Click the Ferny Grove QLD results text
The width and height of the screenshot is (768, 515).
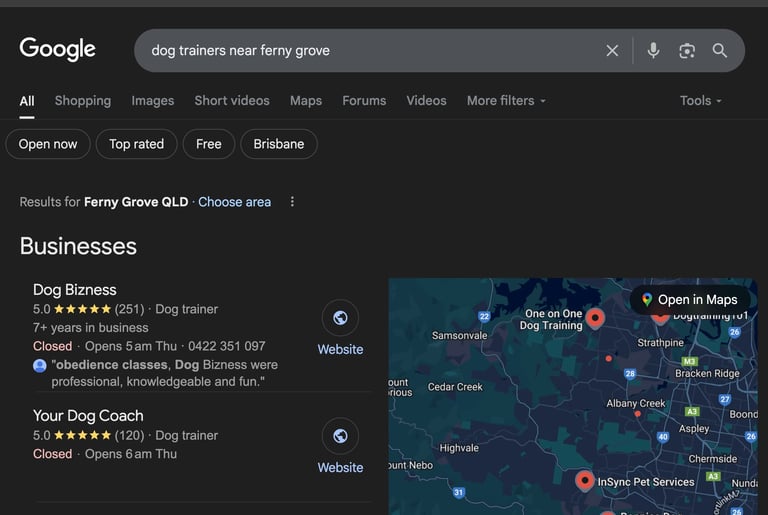coord(136,202)
